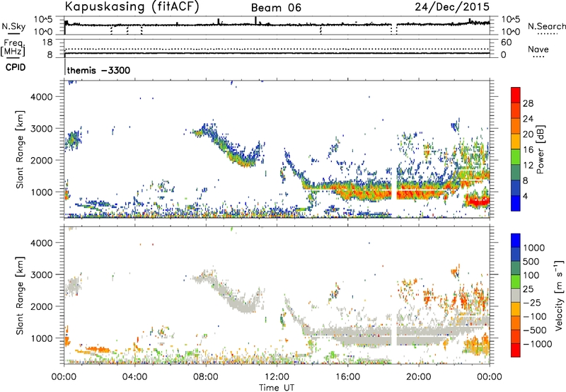Click the '20:00' time tick label
Viewport: 566px width, 392px height.
pos(418,377)
